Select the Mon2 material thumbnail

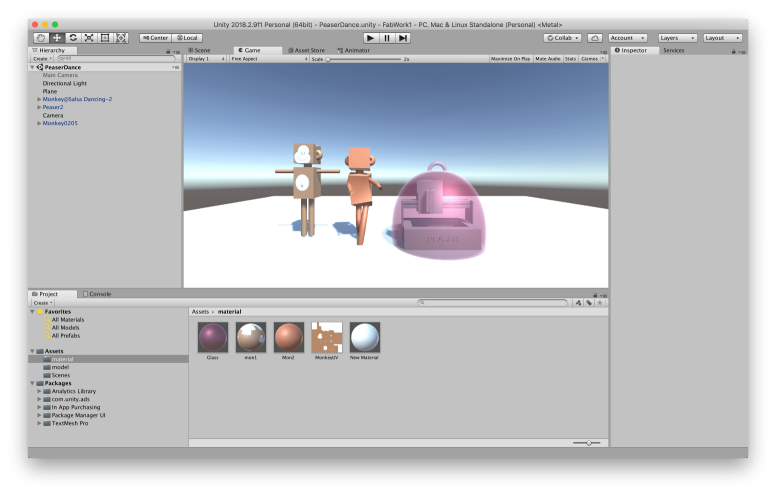click(289, 337)
